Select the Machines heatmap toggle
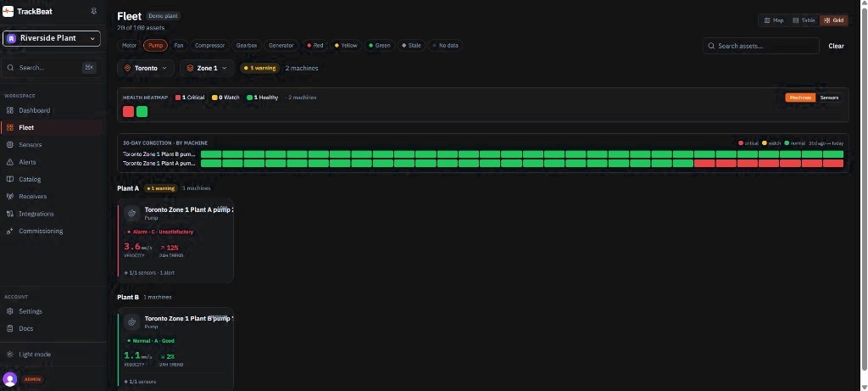Image resolution: width=868 pixels, height=391 pixels. pyautogui.click(x=800, y=98)
